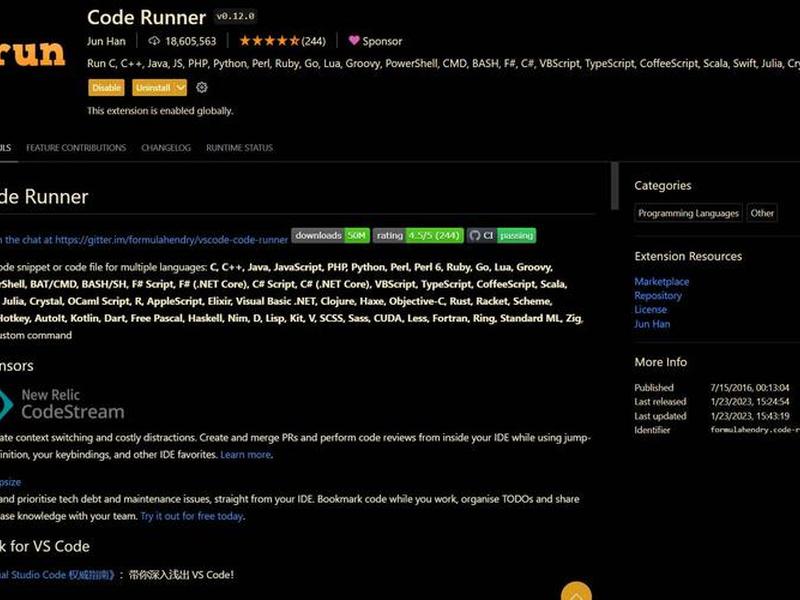Switch to the Changelog tab
This screenshot has width=800, height=600.
pos(166,147)
